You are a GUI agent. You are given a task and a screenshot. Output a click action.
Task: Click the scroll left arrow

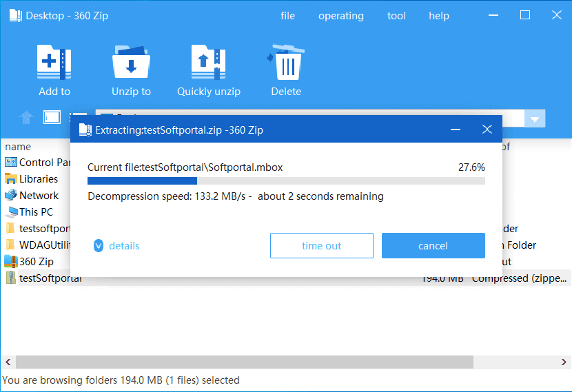coord(8,362)
